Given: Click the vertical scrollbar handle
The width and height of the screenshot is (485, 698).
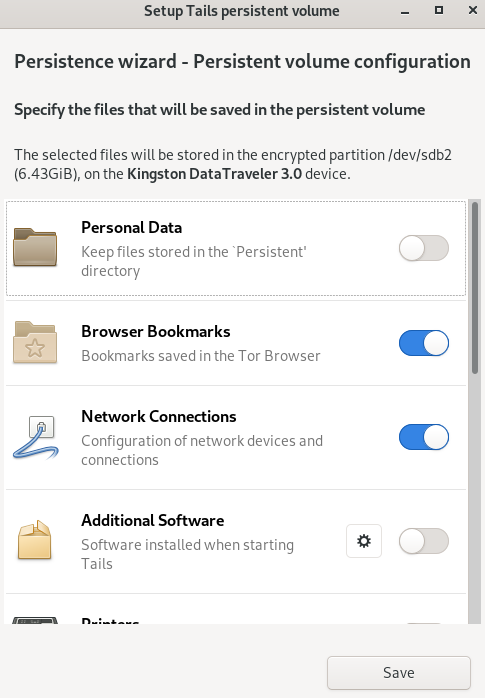Looking at the screenshot, I should coord(475,288).
